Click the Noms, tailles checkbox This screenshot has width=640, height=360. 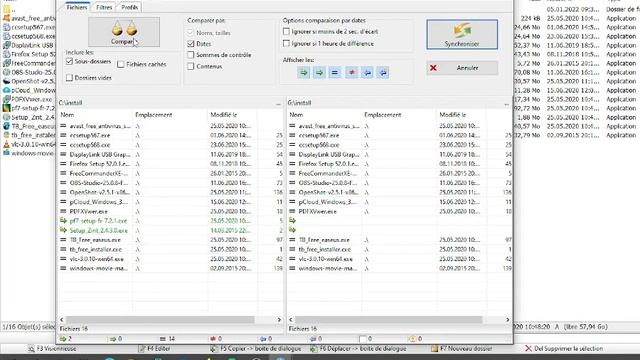coord(191,32)
